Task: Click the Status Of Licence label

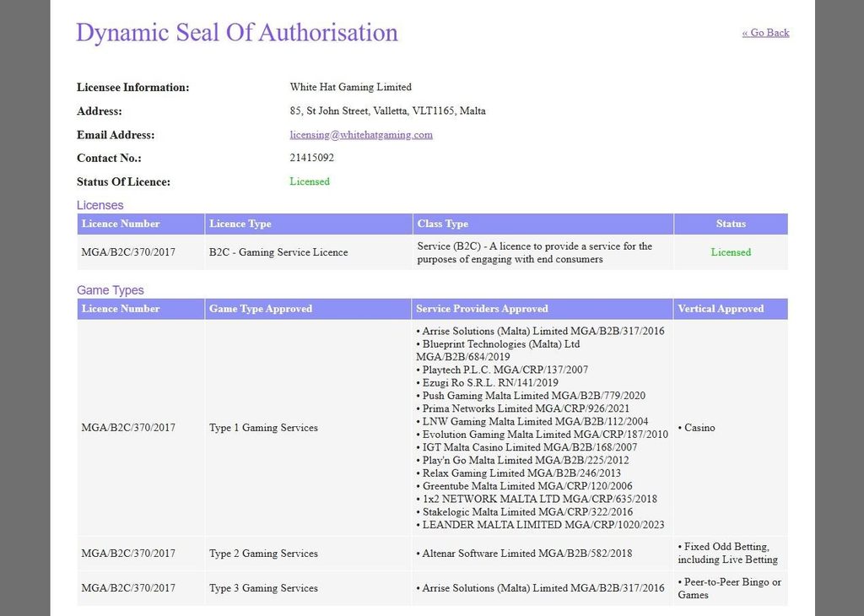Action: [123, 181]
